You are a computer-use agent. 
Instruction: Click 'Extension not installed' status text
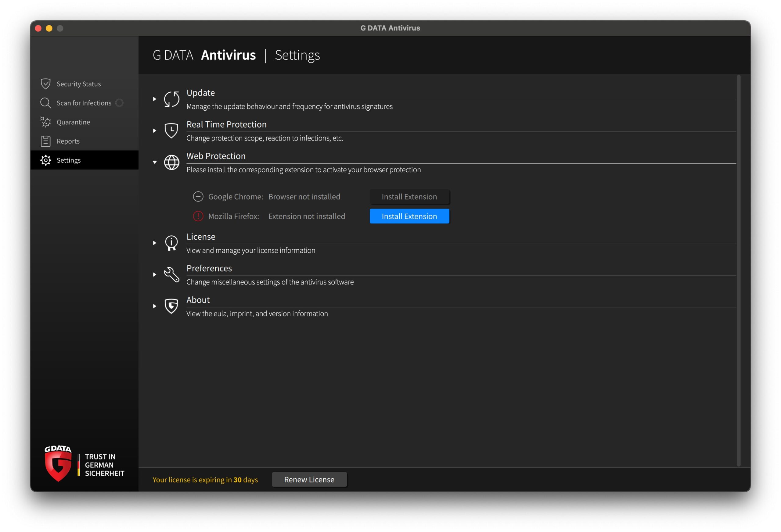307,216
